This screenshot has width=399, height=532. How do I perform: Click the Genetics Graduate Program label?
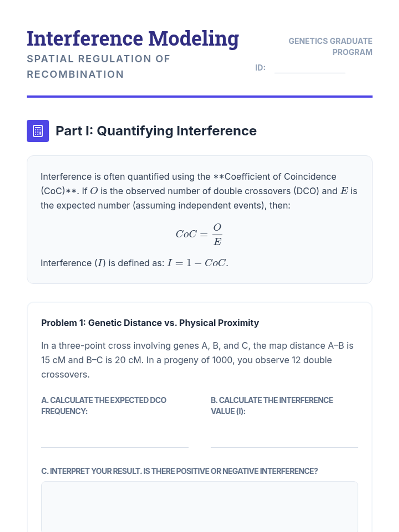[x=330, y=47]
